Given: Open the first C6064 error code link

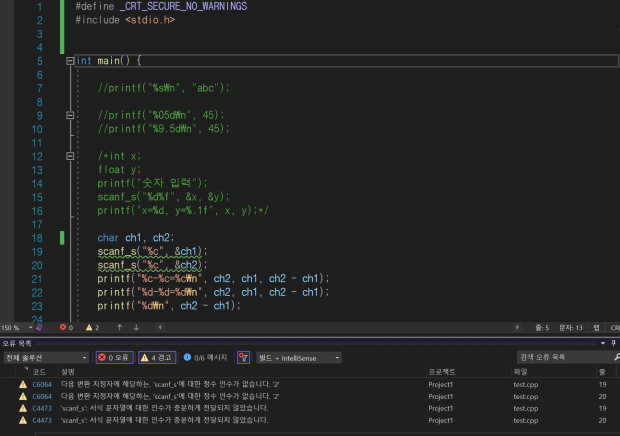Looking at the screenshot, I should 41,383.
